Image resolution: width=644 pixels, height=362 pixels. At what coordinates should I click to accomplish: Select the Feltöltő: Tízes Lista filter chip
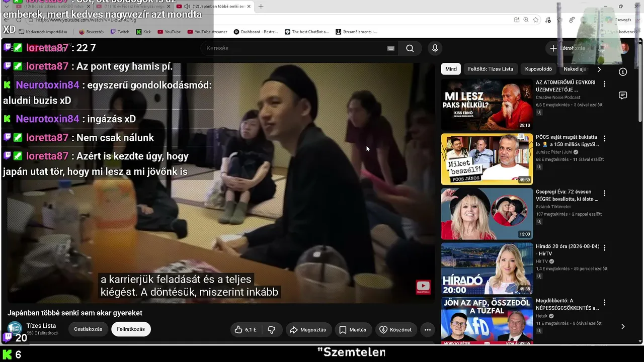coord(491,69)
